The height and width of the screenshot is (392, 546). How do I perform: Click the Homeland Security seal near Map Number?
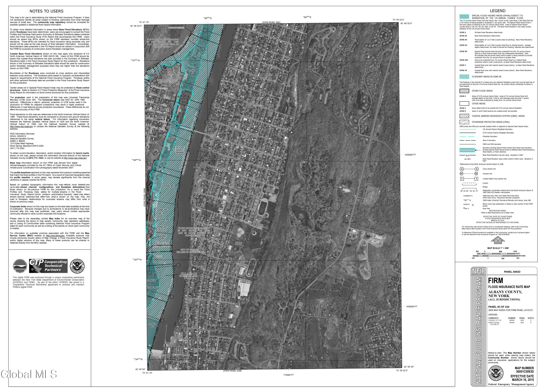point(496,373)
